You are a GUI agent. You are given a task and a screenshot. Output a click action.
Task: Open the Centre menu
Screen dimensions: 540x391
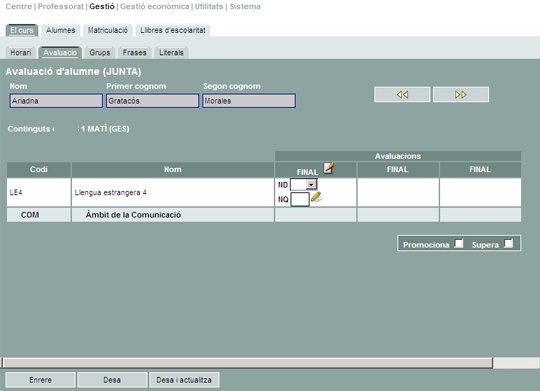(x=19, y=6)
